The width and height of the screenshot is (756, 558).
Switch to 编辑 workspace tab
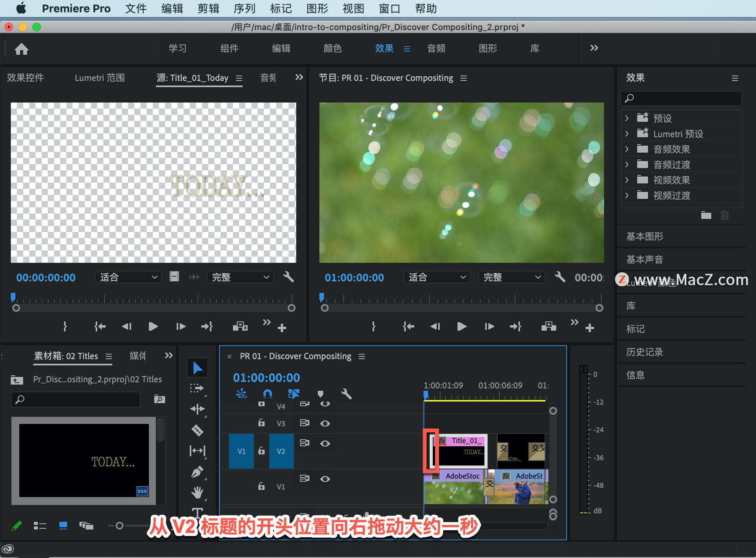(281, 48)
